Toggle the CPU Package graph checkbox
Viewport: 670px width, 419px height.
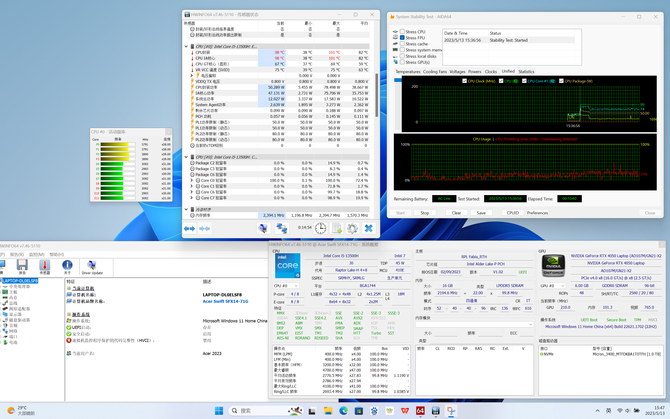(x=561, y=81)
